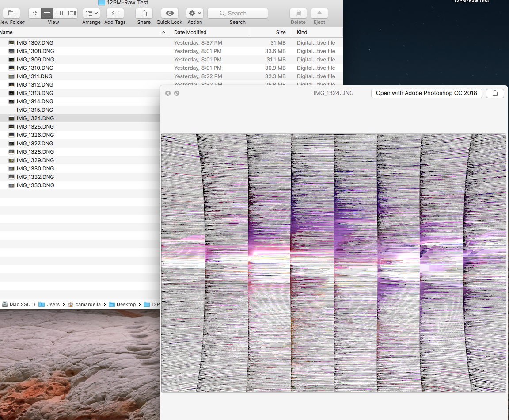The image size is (509, 420).
Task: Click the share icon in Quick Look window
Action: coord(495,93)
